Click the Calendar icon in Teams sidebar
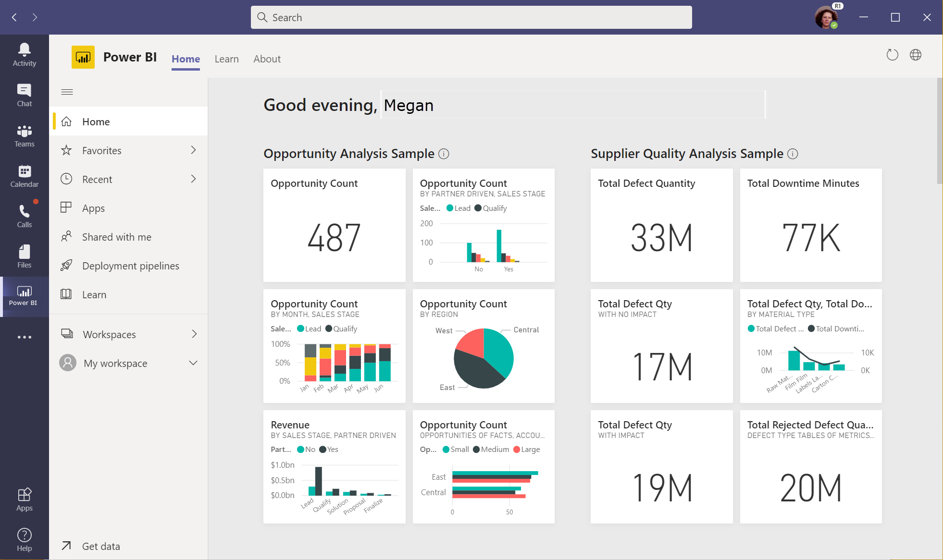This screenshot has height=560, width=943. [24, 171]
